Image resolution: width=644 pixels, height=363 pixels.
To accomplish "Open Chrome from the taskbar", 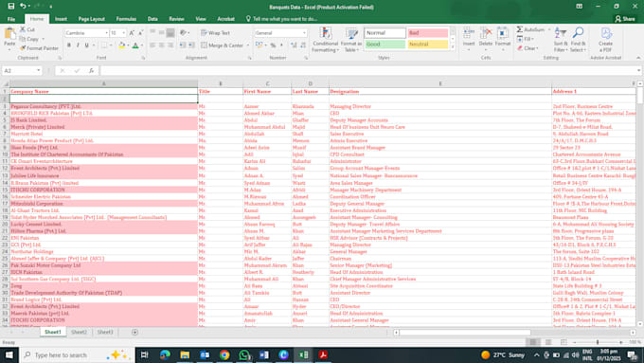I will (224, 354).
